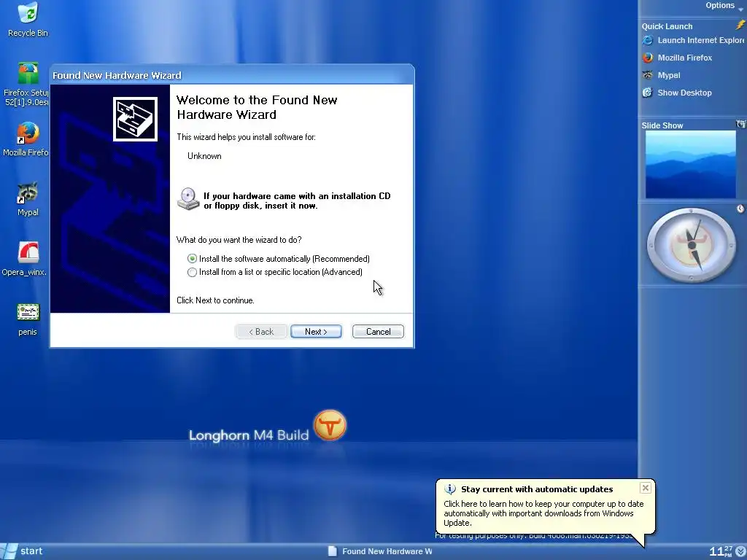This screenshot has width=747, height=560.
Task: Click Launch Internet Explorer link in sidebar
Action: 700,41
